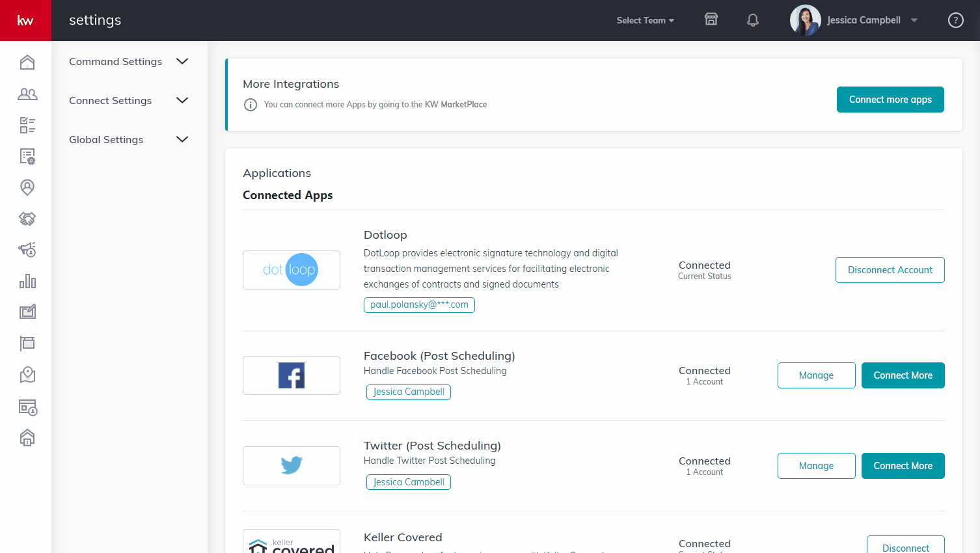Open the Contacts people icon in sidebar
Image resolution: width=980 pixels, height=553 pixels.
pos(27,94)
